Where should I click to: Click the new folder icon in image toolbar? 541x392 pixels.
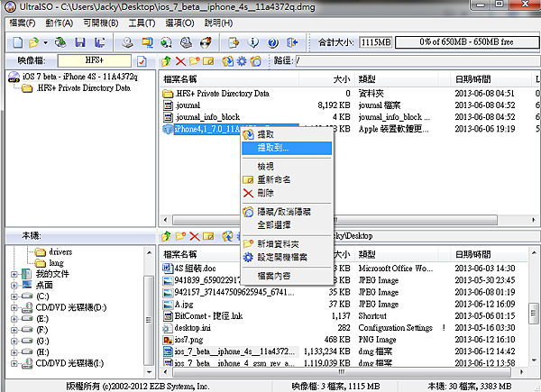194,61
